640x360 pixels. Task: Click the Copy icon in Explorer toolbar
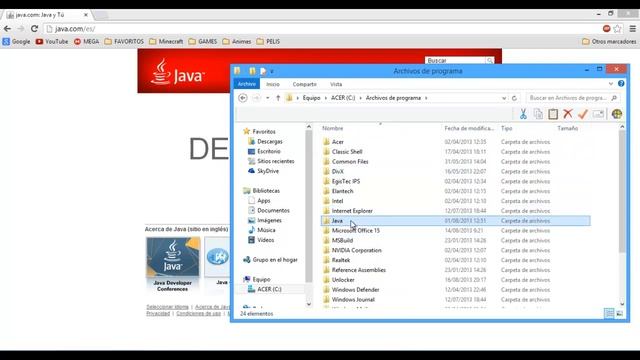[538, 114]
